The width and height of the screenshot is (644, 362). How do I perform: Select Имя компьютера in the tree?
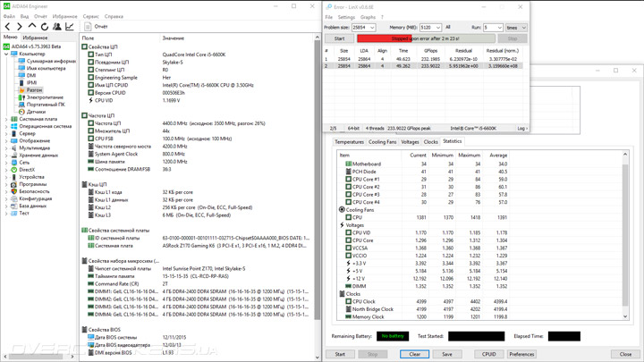[x=46, y=68]
